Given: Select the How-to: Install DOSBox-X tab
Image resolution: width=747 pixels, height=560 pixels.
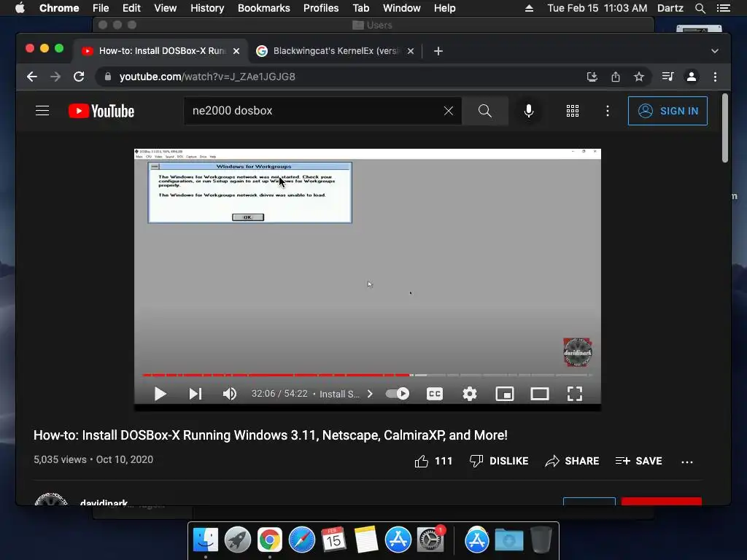Looking at the screenshot, I should click(161, 51).
